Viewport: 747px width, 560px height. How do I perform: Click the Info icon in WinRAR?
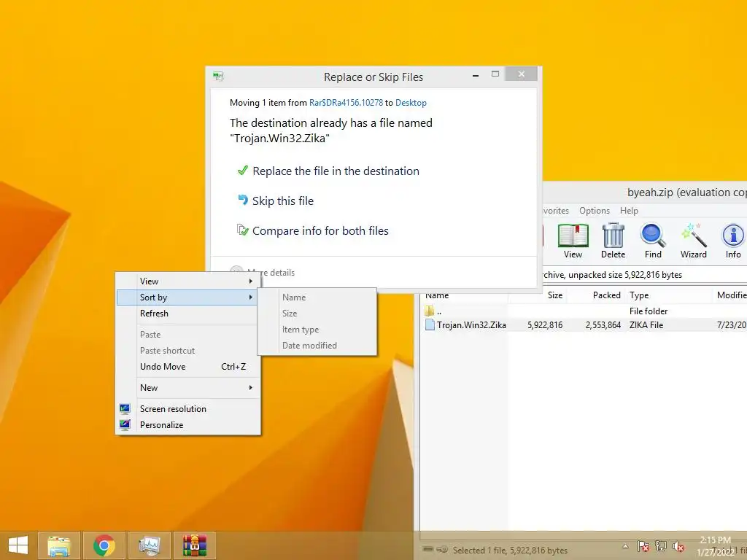pos(732,241)
